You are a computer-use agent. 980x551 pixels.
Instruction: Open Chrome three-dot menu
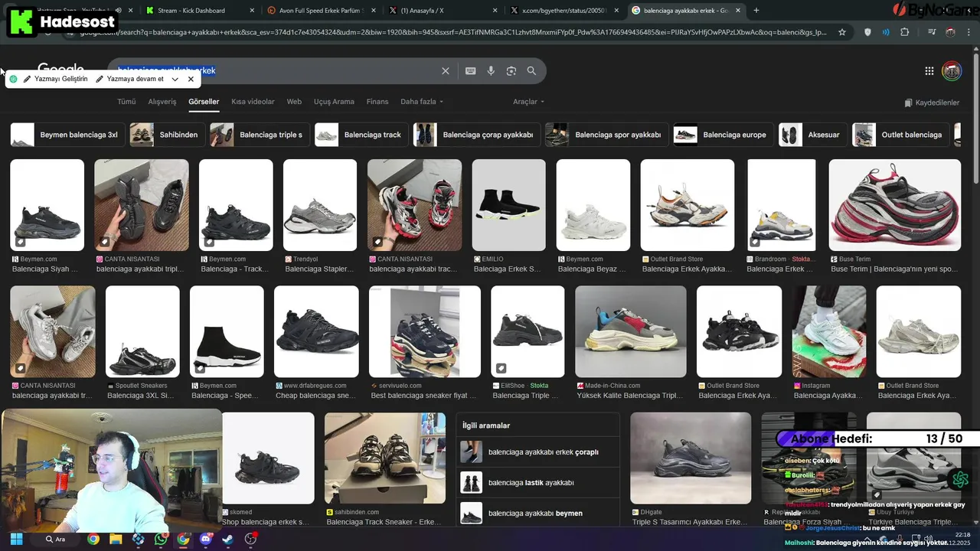[969, 32]
